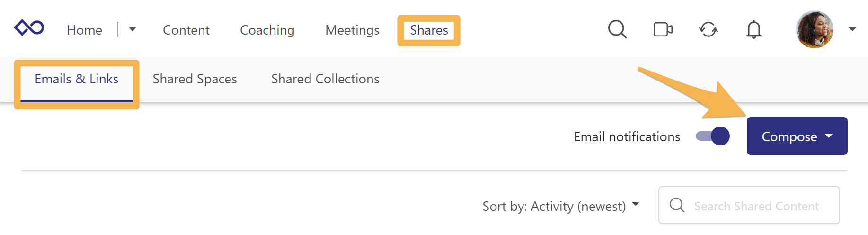Go to Home in navigation
Screen dimensions: 868x235
point(85,30)
